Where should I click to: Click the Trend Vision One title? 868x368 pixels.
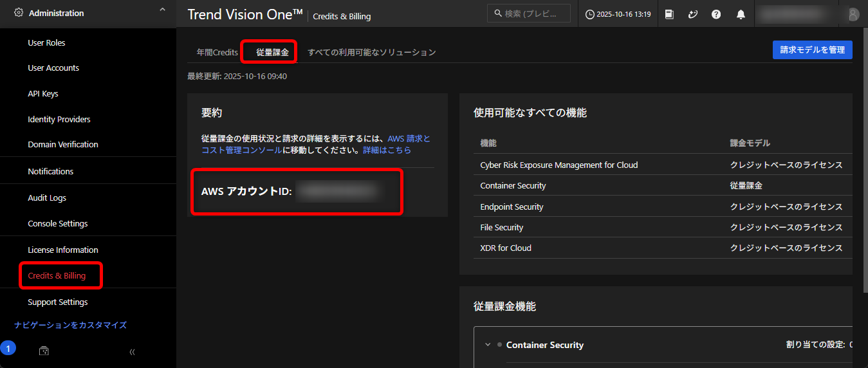[245, 14]
